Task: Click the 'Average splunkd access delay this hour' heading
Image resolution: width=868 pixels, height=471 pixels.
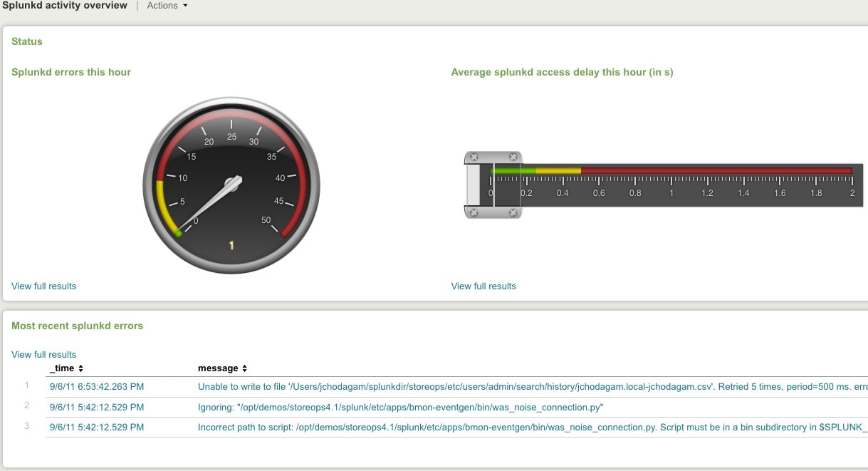Action: coord(563,72)
